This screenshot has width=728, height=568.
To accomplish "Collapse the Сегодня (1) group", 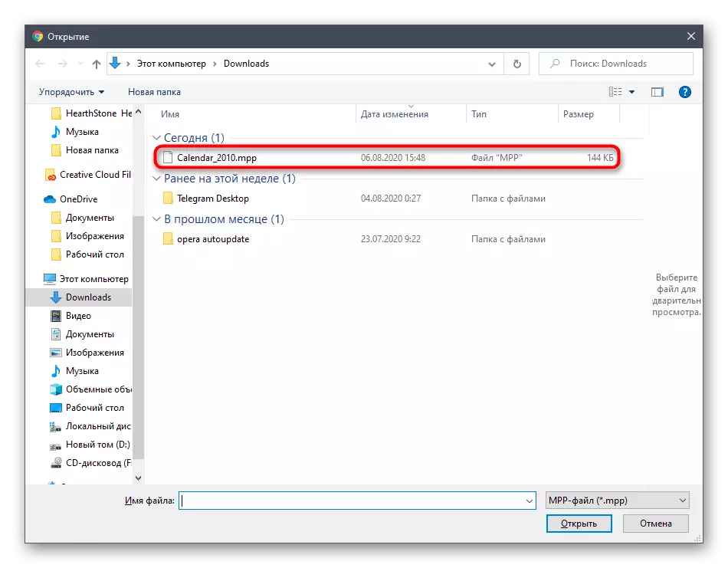I will [x=156, y=138].
